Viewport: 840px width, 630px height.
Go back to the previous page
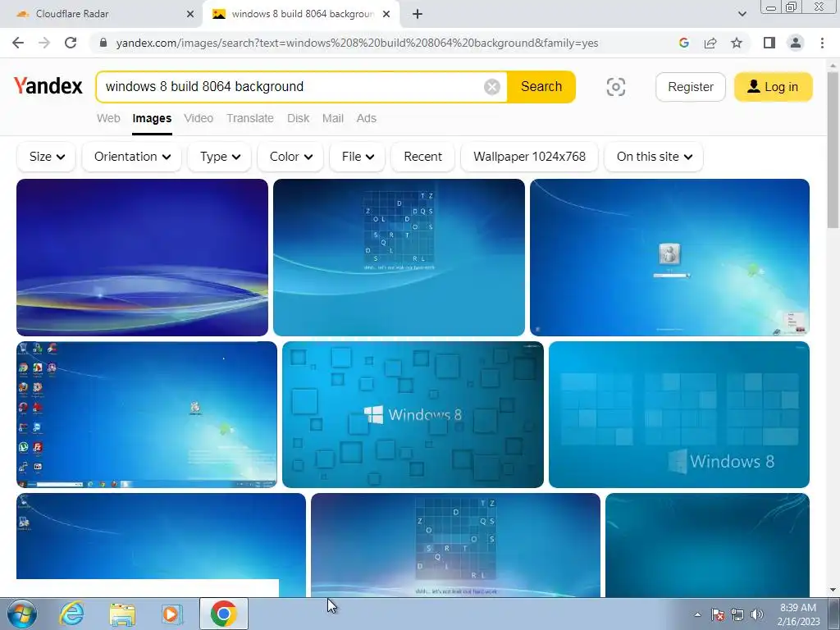[18, 43]
